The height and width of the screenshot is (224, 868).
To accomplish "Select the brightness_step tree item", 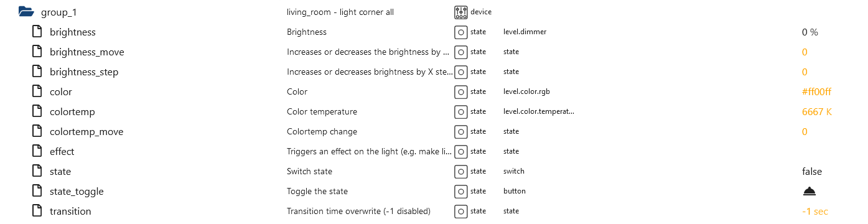I will pos(84,72).
